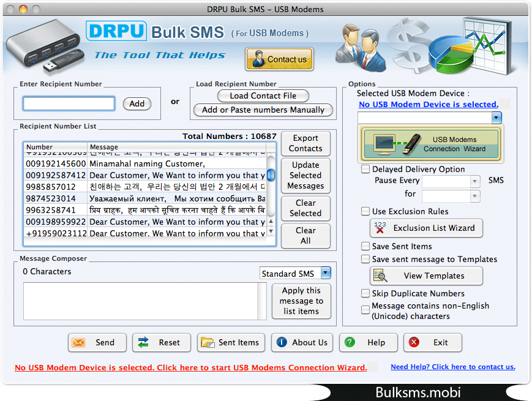This screenshot has width=532, height=401.
Task: Click the Number column header
Action: [x=55, y=147]
